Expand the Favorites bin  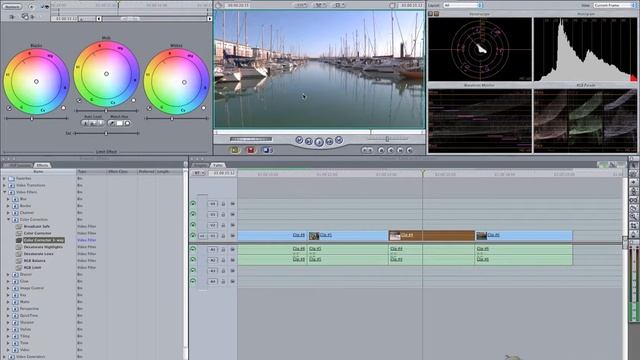coord(4,178)
